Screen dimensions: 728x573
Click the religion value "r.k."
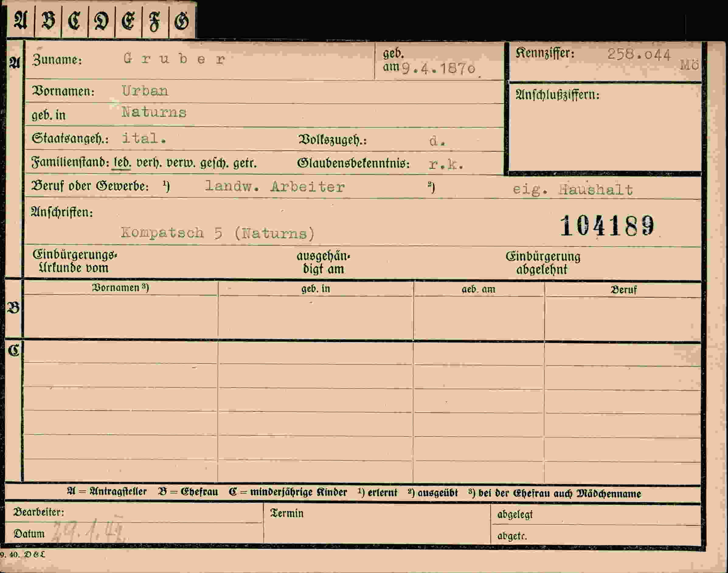click(446, 164)
